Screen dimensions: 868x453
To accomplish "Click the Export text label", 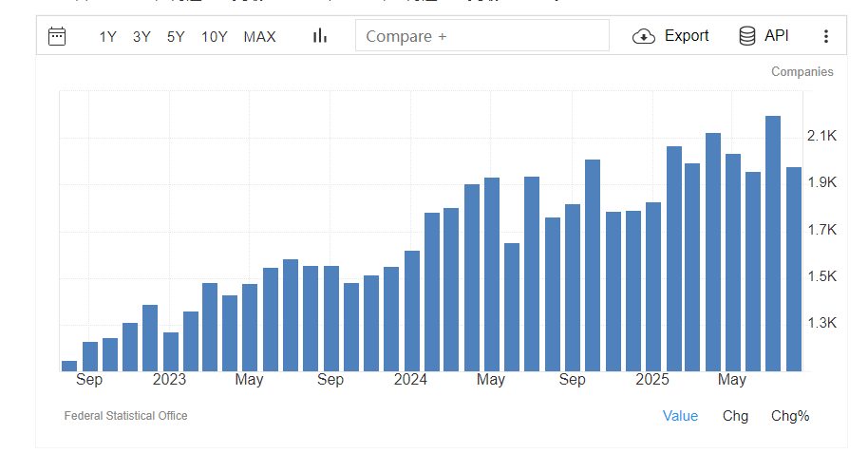I will [x=686, y=36].
